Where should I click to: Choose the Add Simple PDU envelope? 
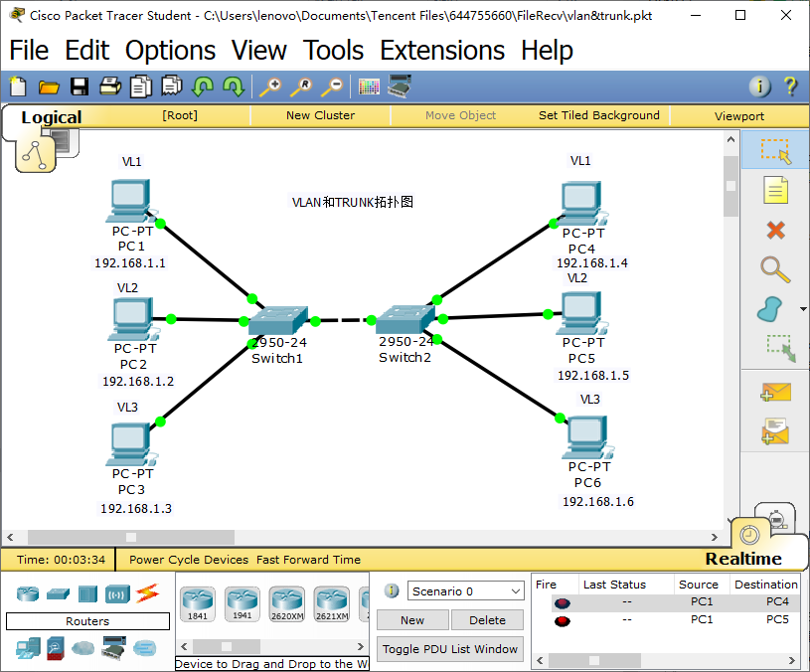tap(775, 392)
